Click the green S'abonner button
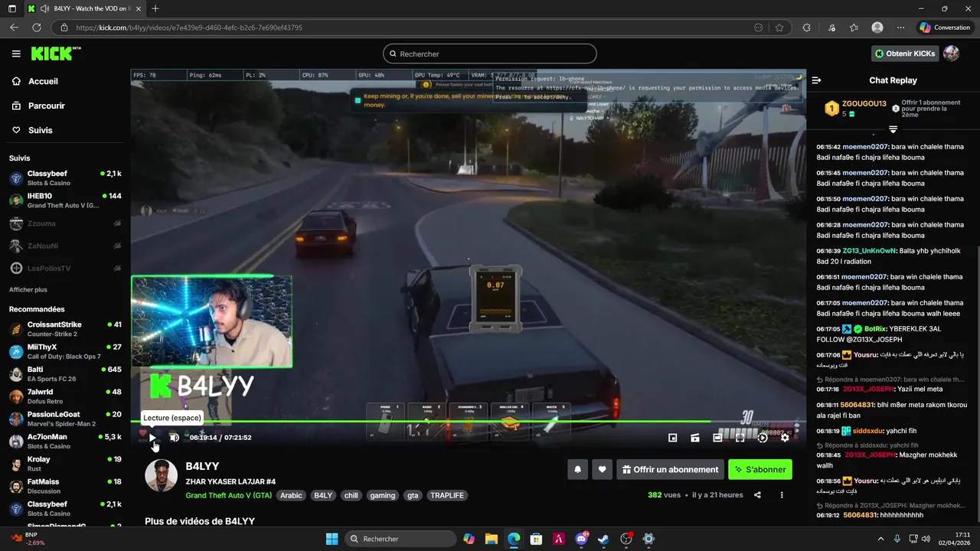 759,469
